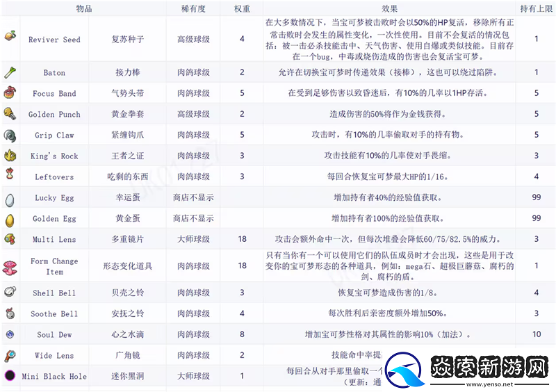556x392 pixels.
Task: Click the Baton green stick icon
Action: (10, 72)
